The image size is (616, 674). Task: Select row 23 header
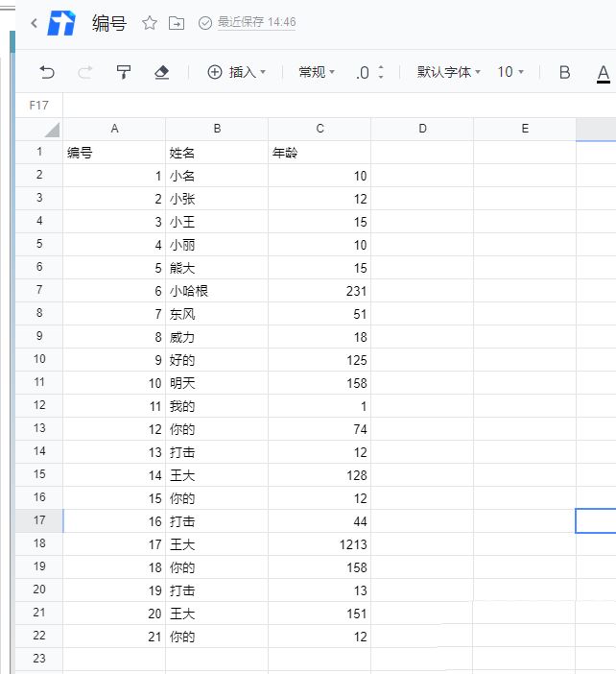[39, 659]
